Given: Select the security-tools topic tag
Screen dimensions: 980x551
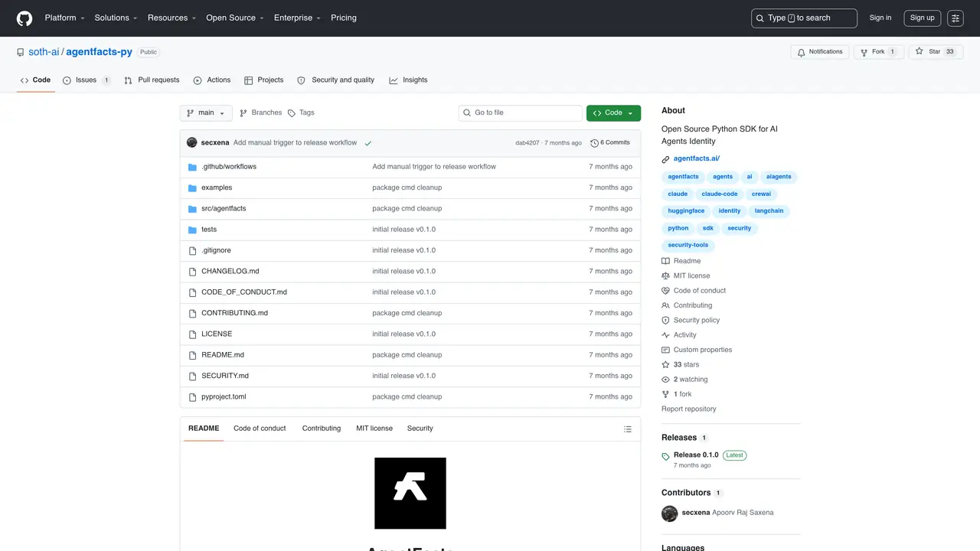Looking at the screenshot, I should coord(688,246).
